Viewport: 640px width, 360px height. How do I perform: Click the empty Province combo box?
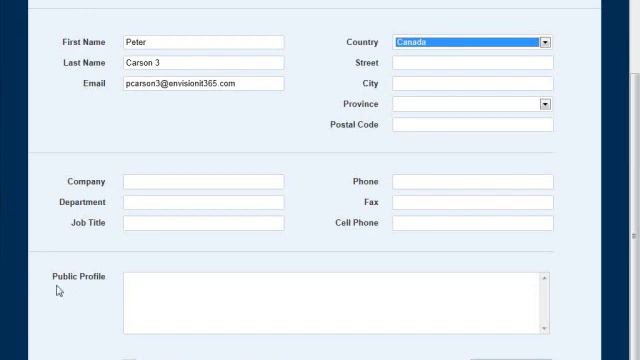pyautogui.click(x=472, y=104)
